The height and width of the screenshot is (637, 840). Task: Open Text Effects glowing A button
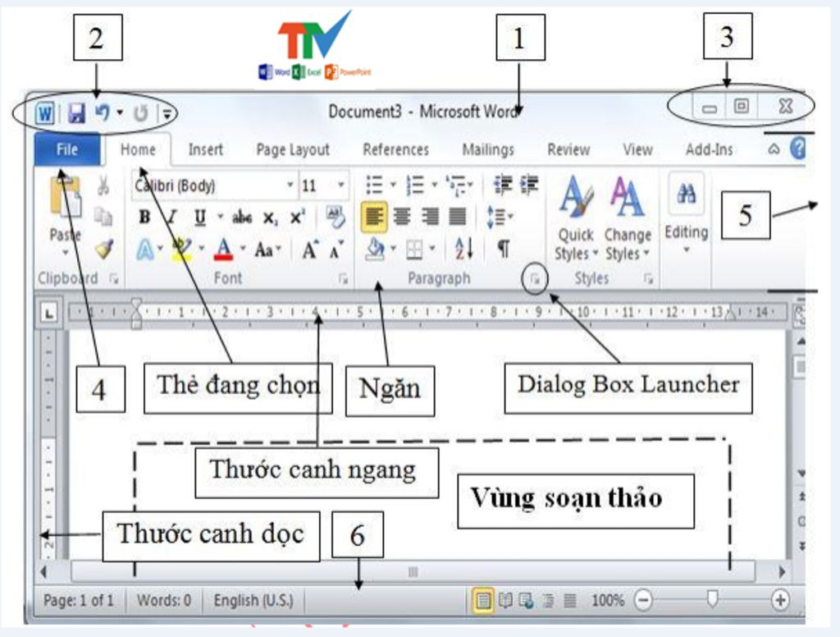coord(145,250)
